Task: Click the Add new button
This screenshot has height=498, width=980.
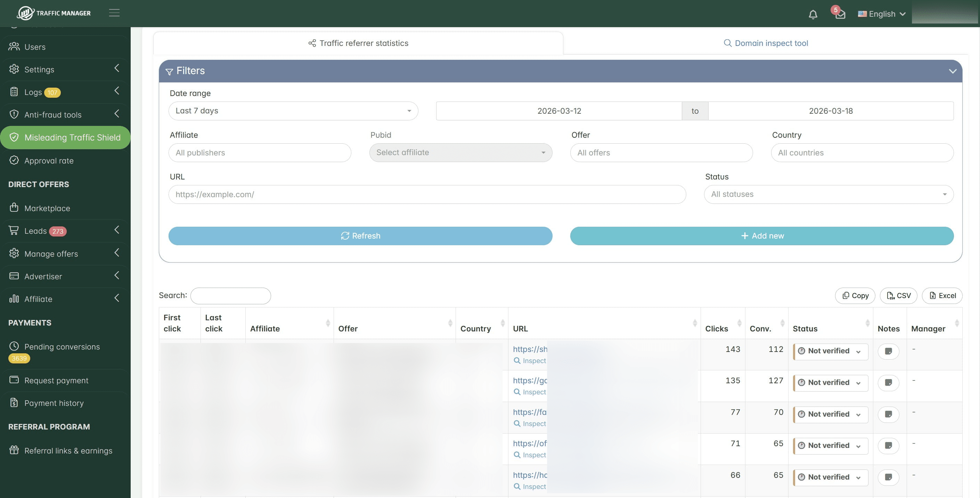Action: 762,236
